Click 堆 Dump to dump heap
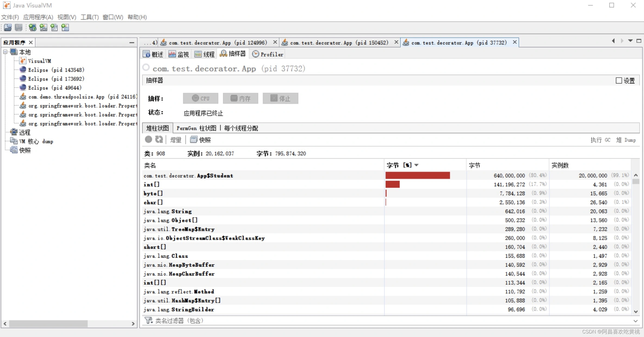Viewport: 644px width, 337px height. click(627, 140)
